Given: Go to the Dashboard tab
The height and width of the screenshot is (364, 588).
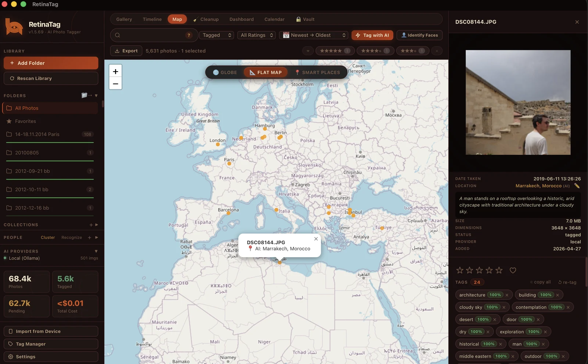Looking at the screenshot, I should pos(241,19).
